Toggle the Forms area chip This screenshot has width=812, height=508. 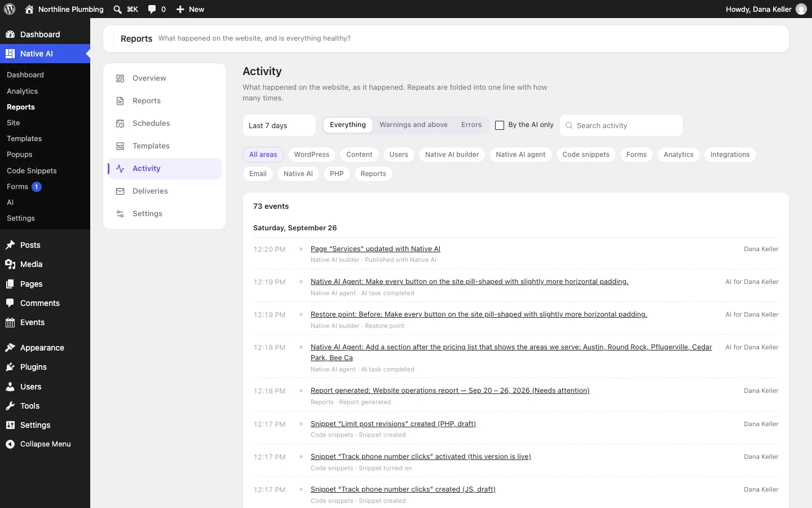click(637, 155)
